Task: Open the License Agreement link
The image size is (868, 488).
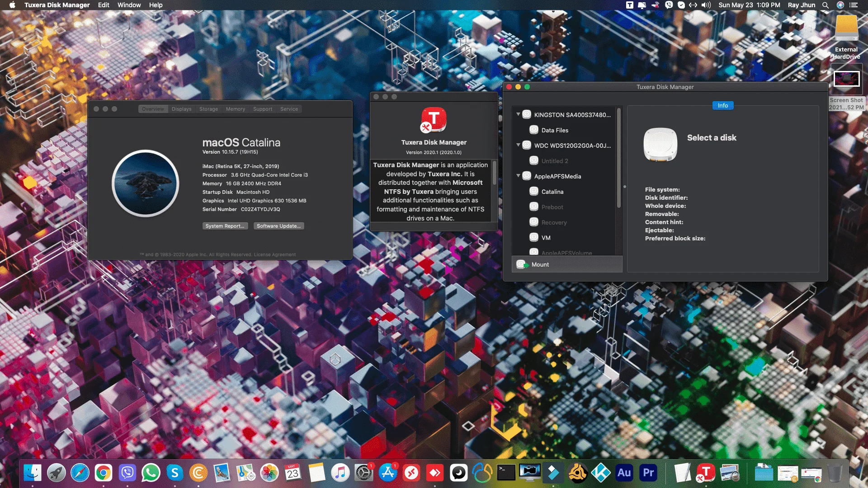Action: pos(275,254)
